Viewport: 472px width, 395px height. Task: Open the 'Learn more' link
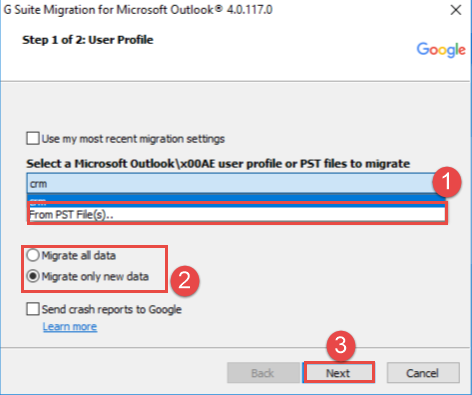pos(70,326)
